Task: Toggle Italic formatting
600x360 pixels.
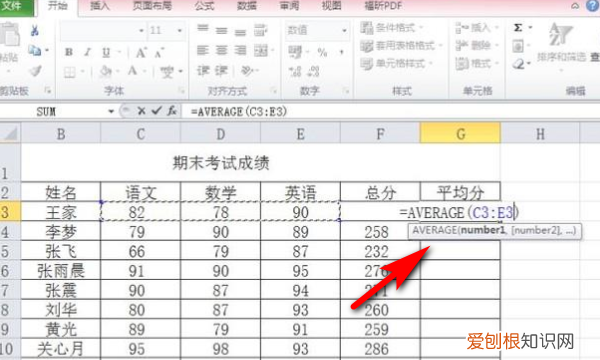Action: [x=88, y=52]
